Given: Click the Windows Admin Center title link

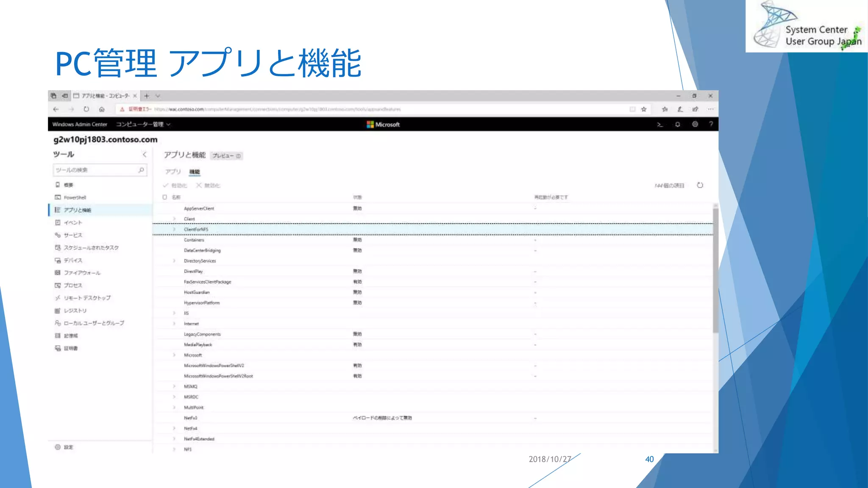Looking at the screenshot, I should click(x=80, y=125).
